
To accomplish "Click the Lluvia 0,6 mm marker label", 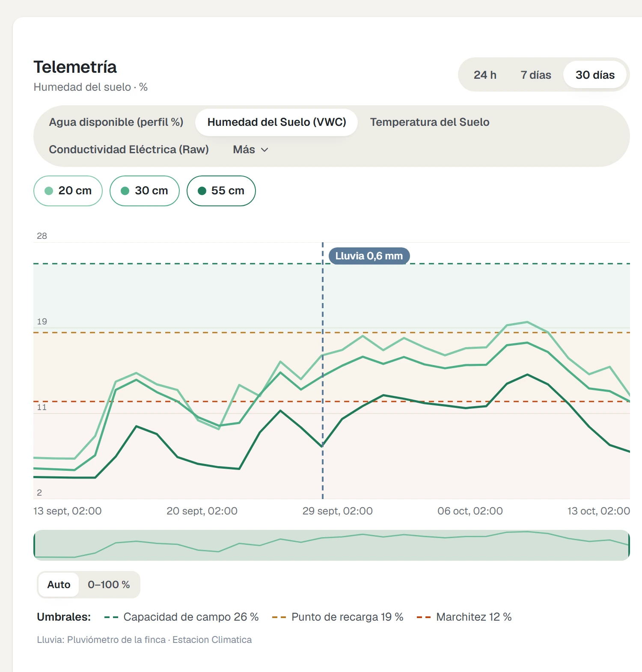I will [x=369, y=256].
